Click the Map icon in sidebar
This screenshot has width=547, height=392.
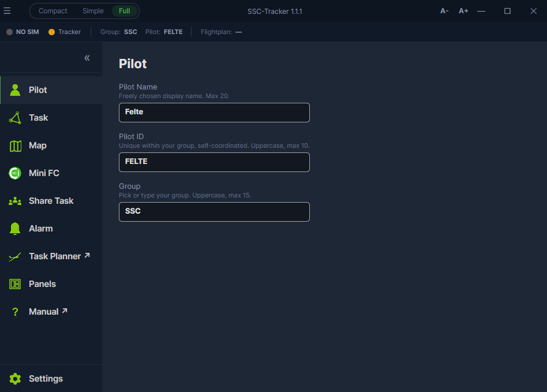pyautogui.click(x=16, y=146)
